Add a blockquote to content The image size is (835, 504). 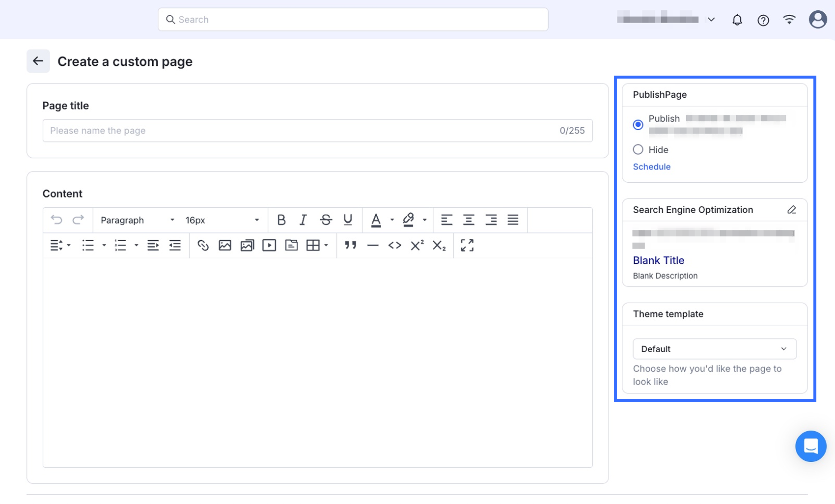click(x=350, y=246)
